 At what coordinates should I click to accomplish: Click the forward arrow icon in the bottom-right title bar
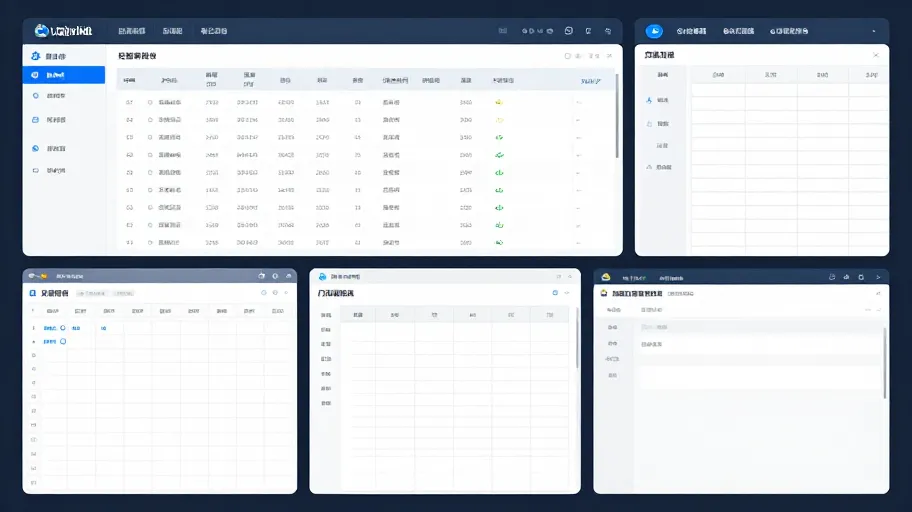[x=878, y=277]
